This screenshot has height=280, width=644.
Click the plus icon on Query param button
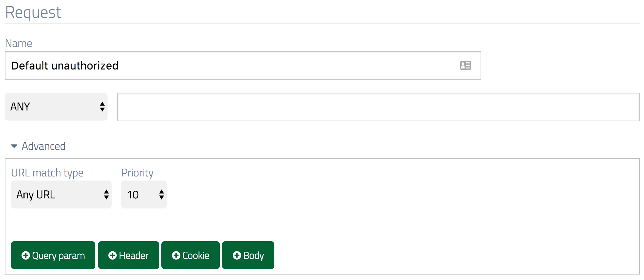(26, 255)
